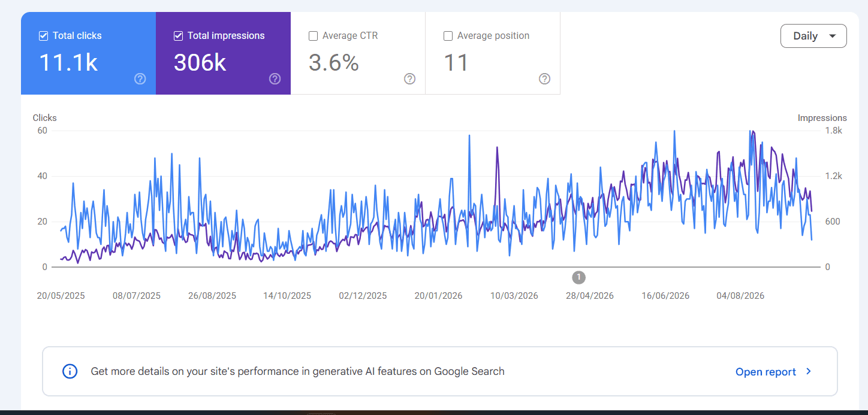Click the info icon in the generative AI banner
Screen dimensions: 868x415
[70, 371]
